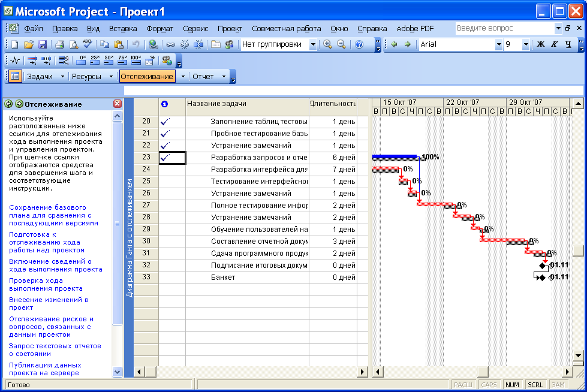Open the Arial font dropdown
The height and width of the screenshot is (392, 587).
tap(499, 44)
